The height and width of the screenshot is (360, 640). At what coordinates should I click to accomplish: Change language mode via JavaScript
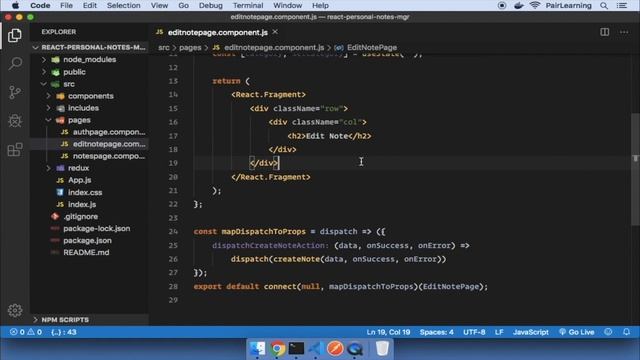point(531,332)
